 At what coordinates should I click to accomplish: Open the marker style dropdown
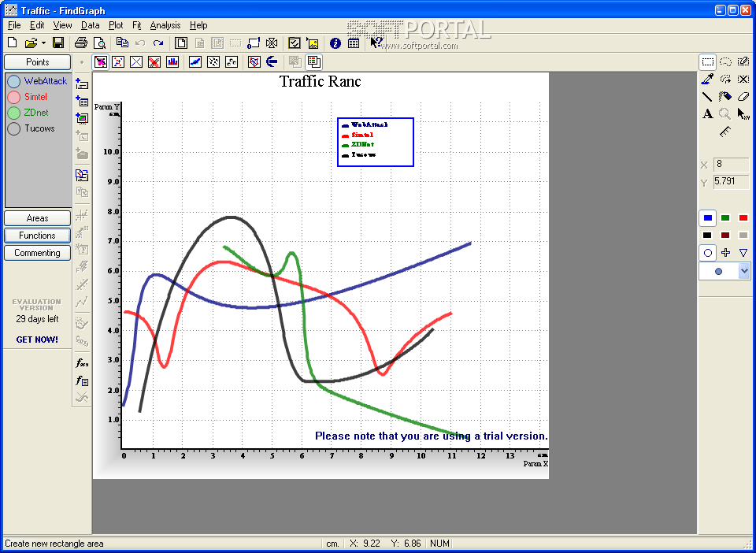click(744, 271)
